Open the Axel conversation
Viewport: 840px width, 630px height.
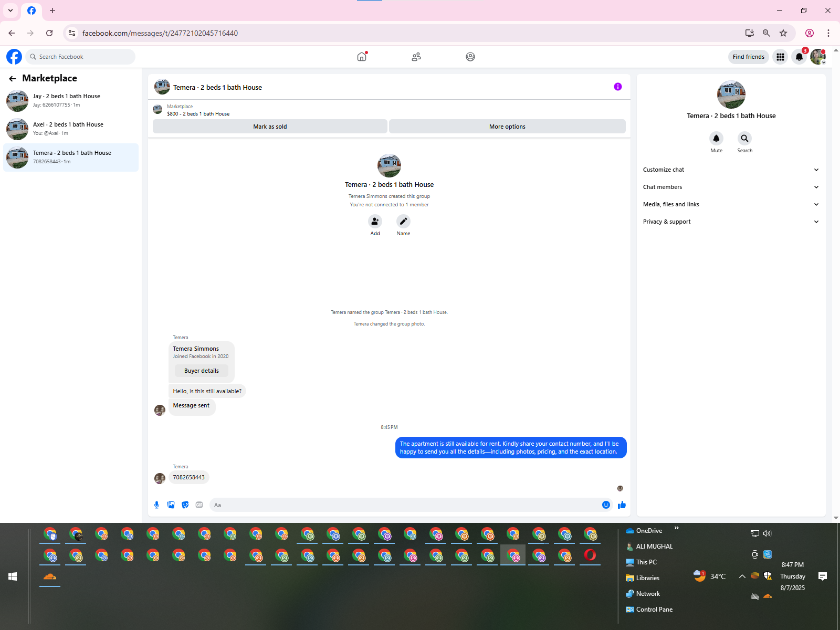(x=71, y=129)
